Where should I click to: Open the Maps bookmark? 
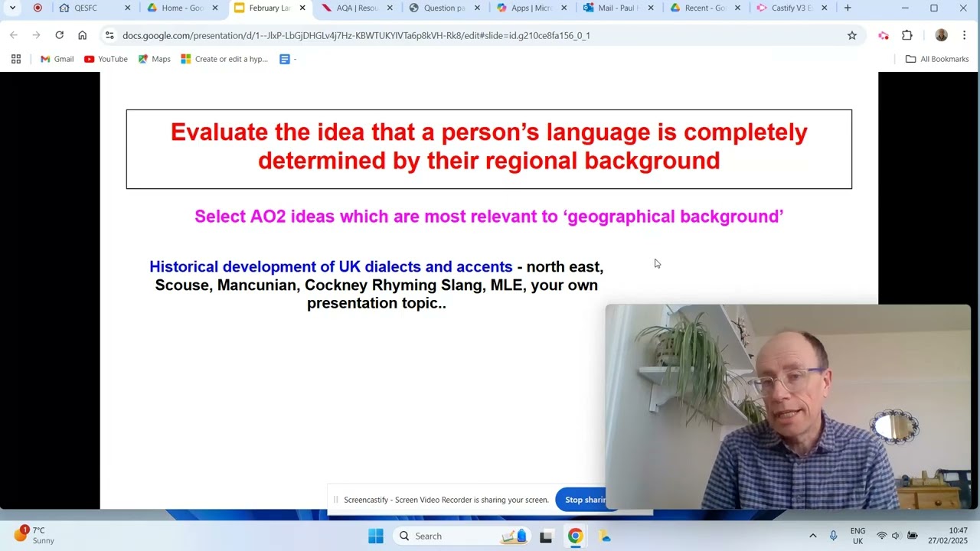click(x=154, y=59)
